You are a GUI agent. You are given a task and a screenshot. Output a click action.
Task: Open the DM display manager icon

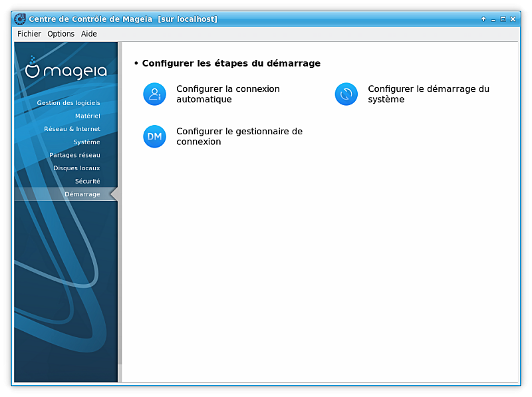(x=154, y=136)
